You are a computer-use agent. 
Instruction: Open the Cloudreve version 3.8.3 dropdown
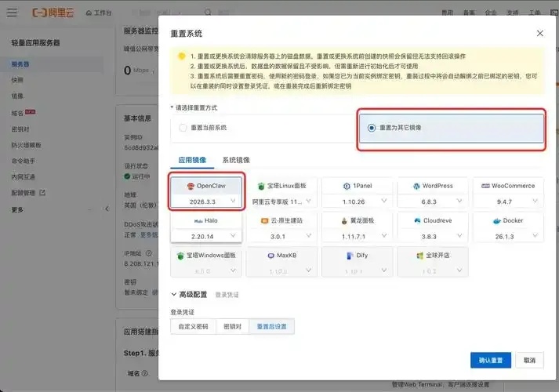tap(433, 237)
